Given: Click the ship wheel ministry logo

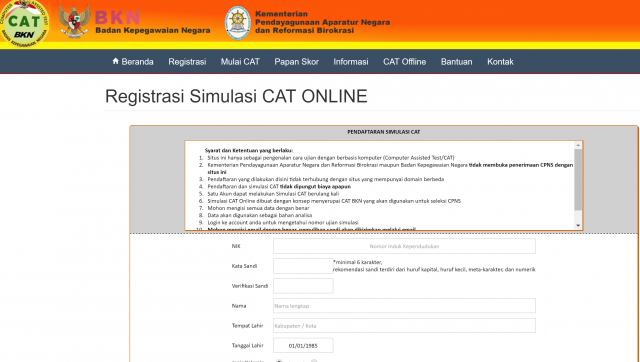Looking at the screenshot, I should point(238,23).
